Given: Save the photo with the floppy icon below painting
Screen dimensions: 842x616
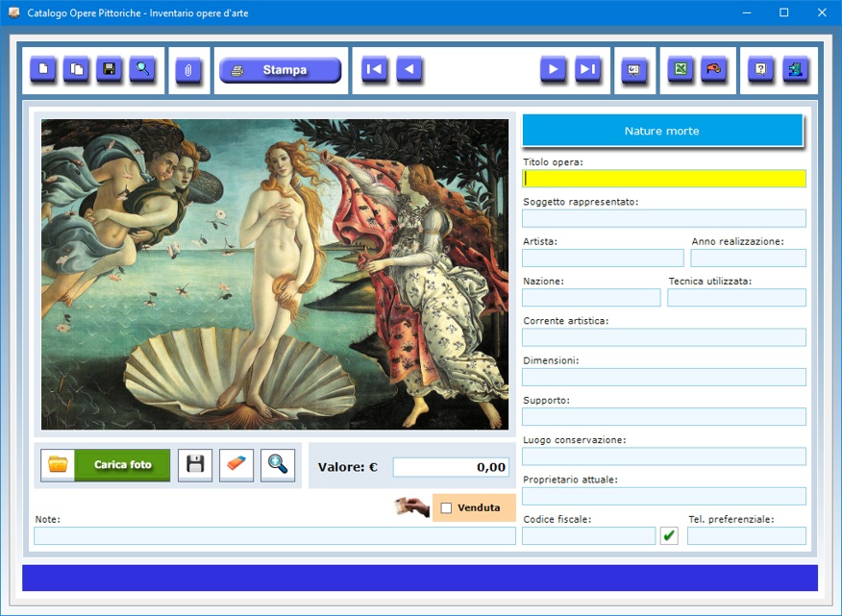Looking at the screenshot, I should coord(195,465).
